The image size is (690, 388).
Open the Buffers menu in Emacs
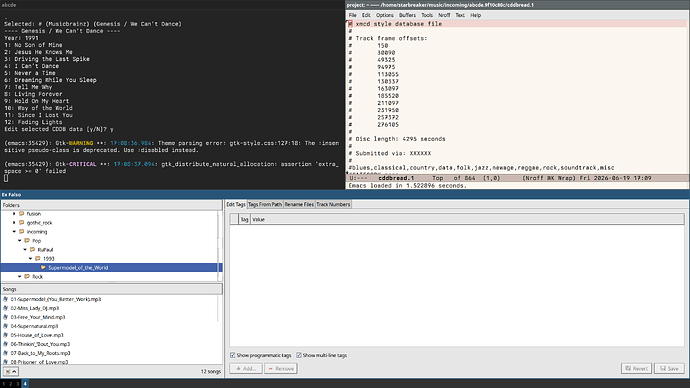(x=407, y=15)
